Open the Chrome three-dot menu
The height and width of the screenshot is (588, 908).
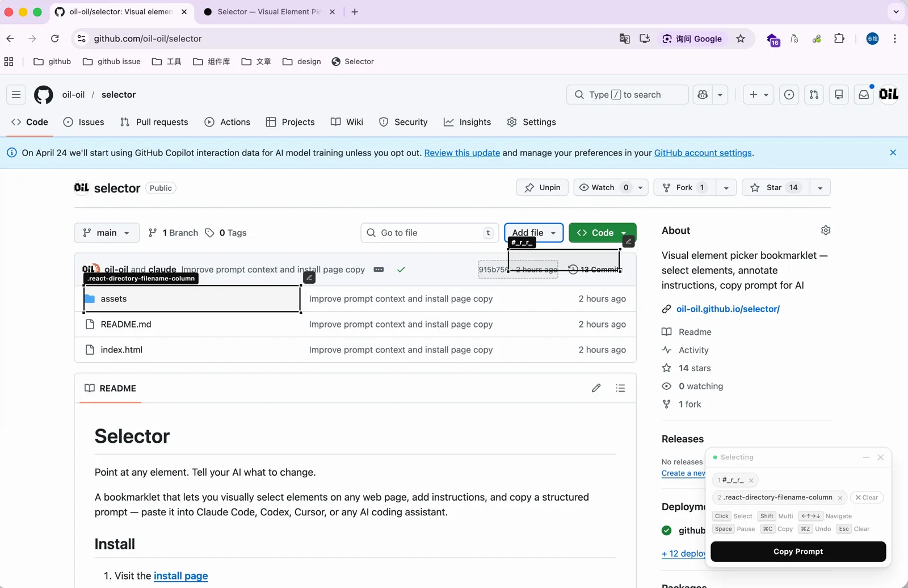click(895, 39)
